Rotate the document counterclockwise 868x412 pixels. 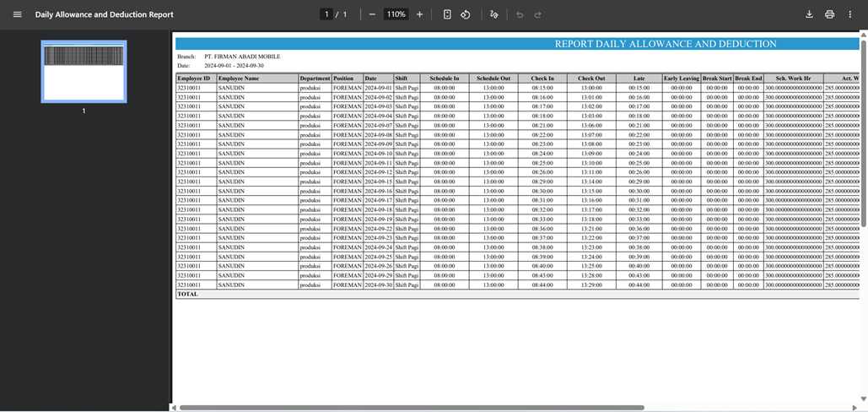coord(466,14)
